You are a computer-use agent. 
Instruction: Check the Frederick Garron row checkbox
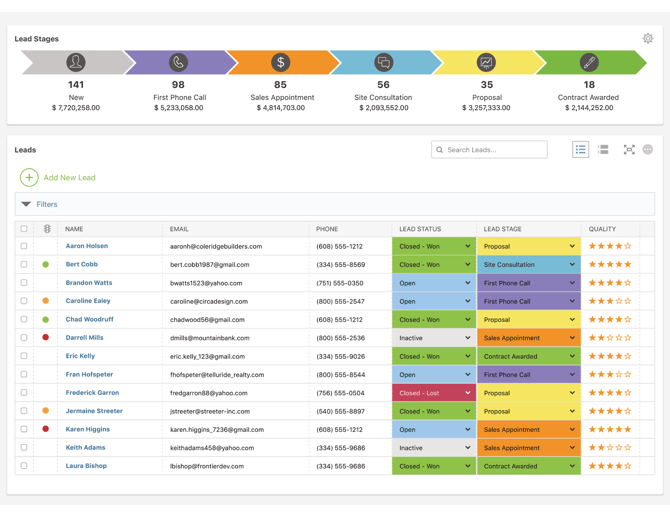[24, 392]
